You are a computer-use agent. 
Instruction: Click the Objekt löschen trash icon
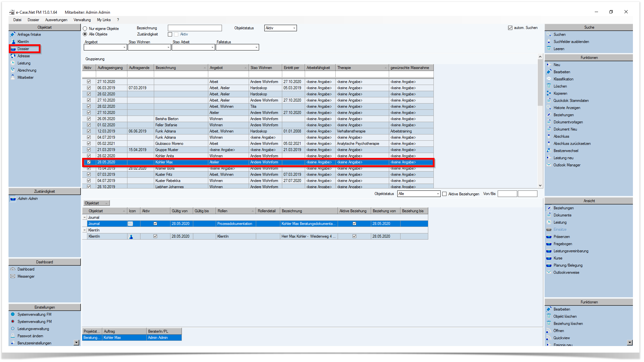pos(549,316)
